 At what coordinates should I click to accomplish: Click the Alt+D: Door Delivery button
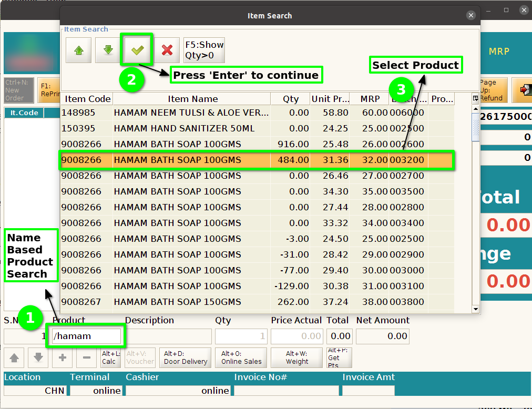coord(186,358)
